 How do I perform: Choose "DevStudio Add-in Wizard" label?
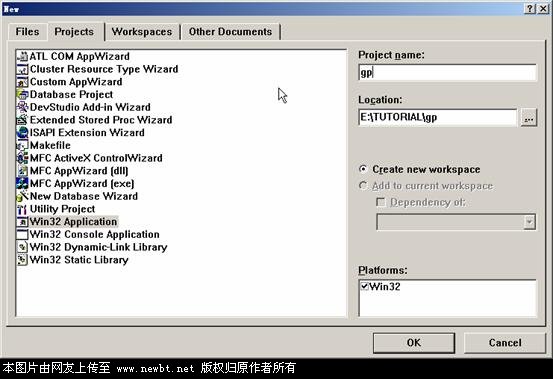(90, 107)
